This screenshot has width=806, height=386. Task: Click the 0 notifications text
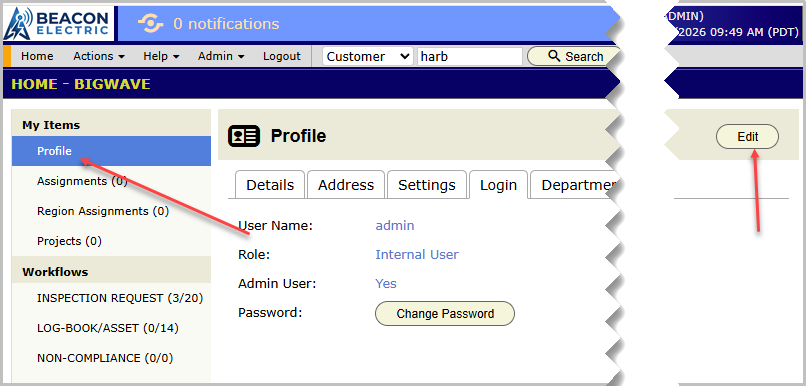click(x=226, y=24)
